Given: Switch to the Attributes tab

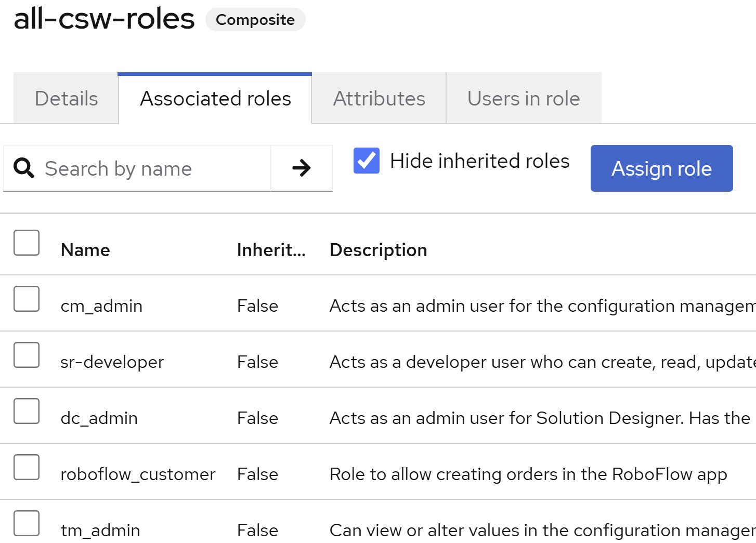Looking at the screenshot, I should pos(379,99).
